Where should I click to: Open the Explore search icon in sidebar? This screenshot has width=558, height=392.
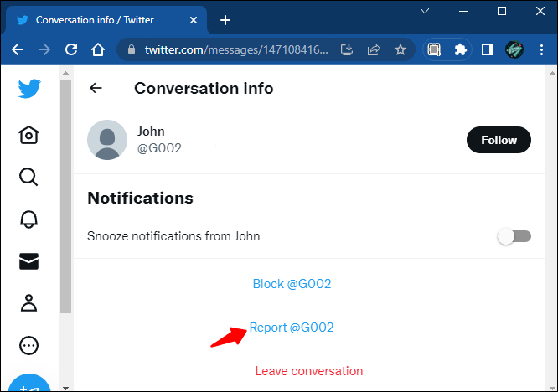tap(28, 177)
